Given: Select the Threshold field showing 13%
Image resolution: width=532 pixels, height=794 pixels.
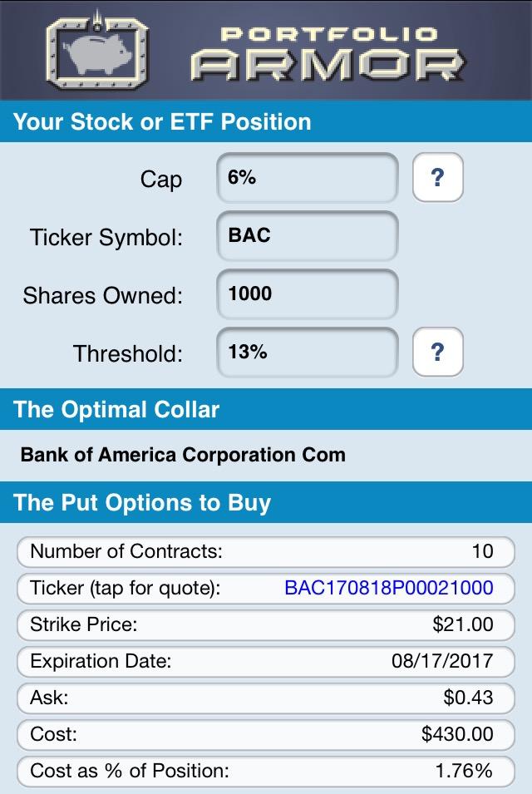Looking at the screenshot, I should (x=308, y=353).
